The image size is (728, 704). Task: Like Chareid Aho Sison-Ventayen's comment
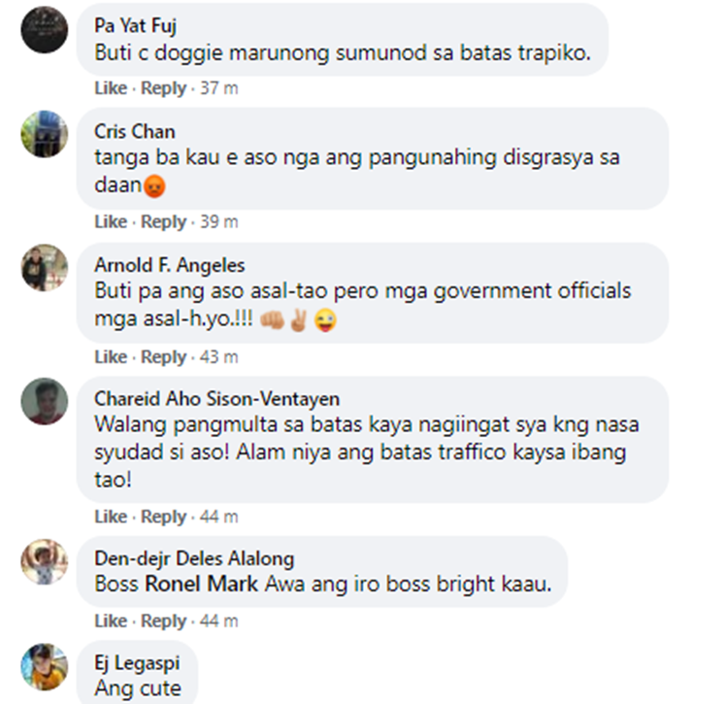click(x=111, y=517)
